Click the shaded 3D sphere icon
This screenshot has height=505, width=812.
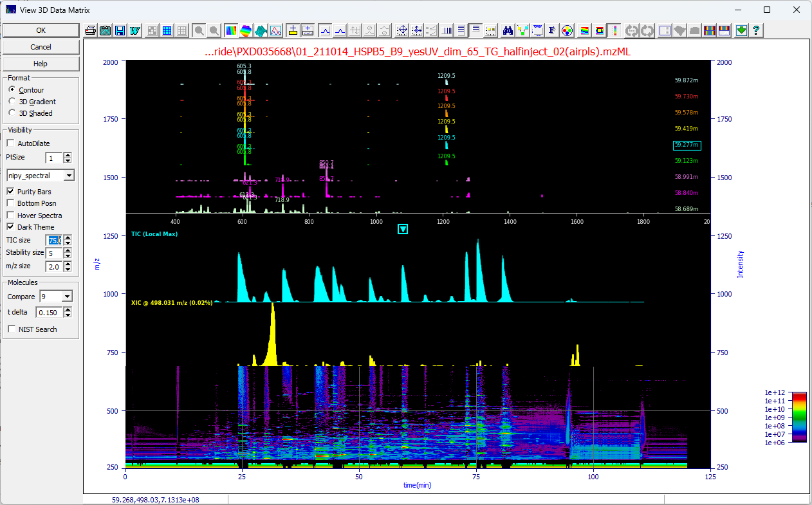[x=245, y=30]
